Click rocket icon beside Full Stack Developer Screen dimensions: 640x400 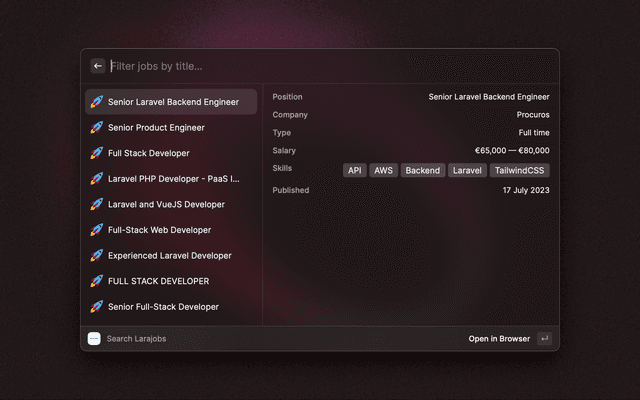tap(97, 153)
